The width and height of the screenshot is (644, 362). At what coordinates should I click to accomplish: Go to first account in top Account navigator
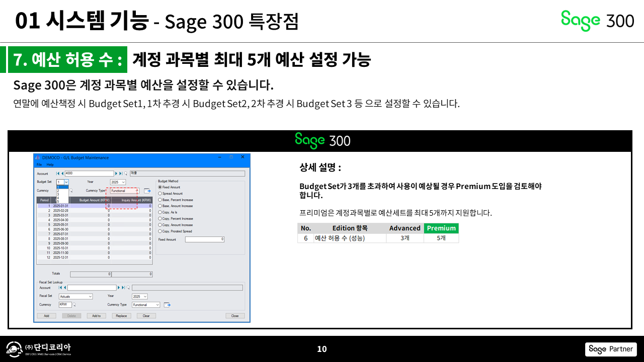point(58,173)
